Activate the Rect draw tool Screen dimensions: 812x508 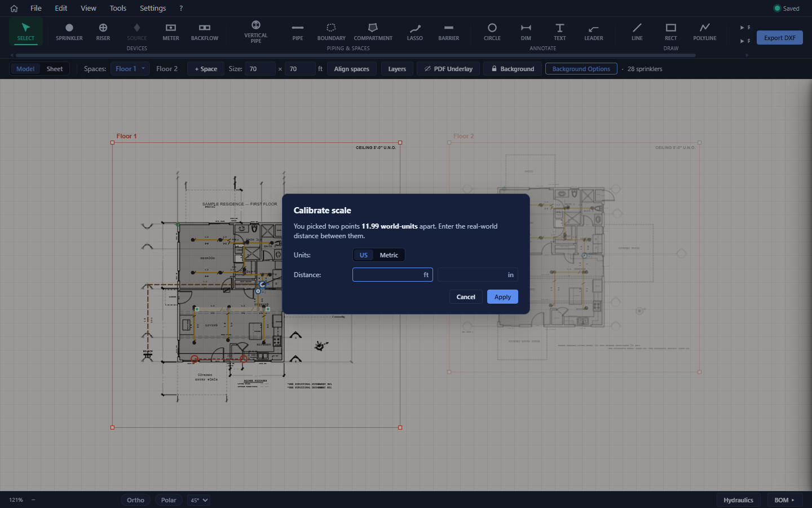point(671,32)
